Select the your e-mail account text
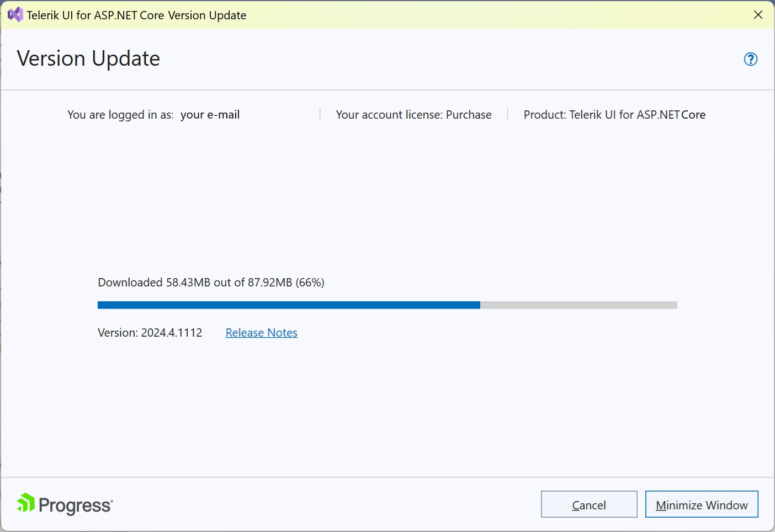775x532 pixels. [x=210, y=115]
